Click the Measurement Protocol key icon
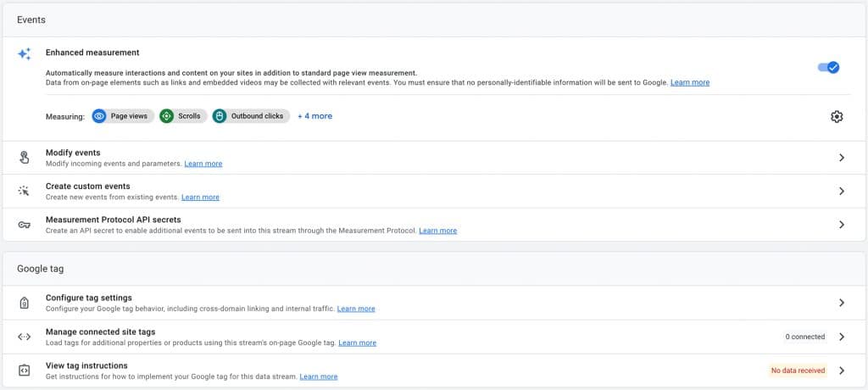Screen dimensions: 868x390 24,225
